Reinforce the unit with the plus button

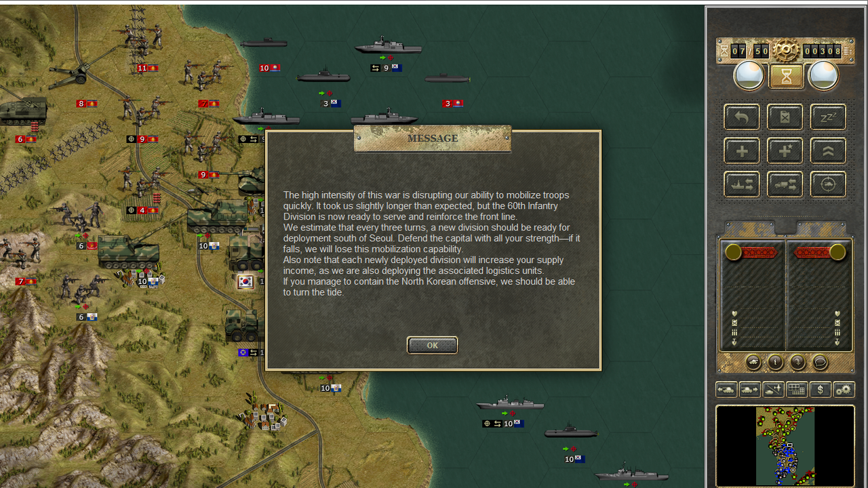(741, 151)
